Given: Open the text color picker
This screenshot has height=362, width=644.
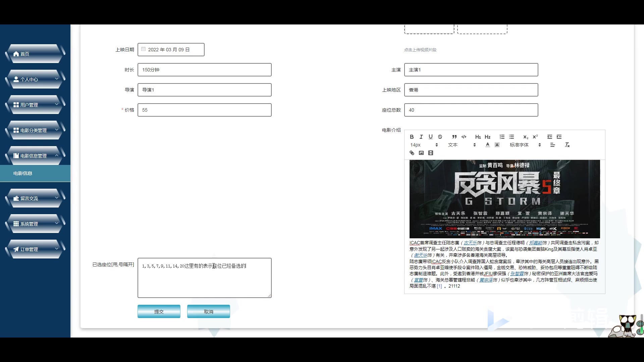Looking at the screenshot, I should tap(488, 145).
